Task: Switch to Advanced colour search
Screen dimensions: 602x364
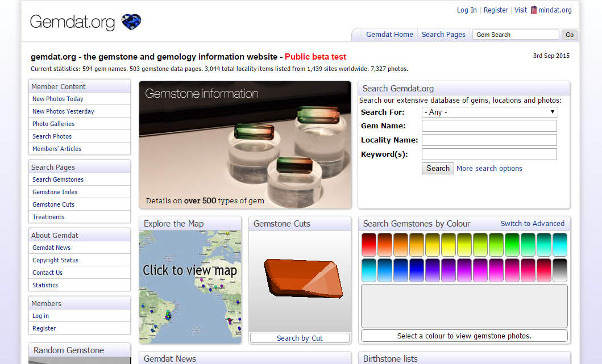Action: coord(533,224)
